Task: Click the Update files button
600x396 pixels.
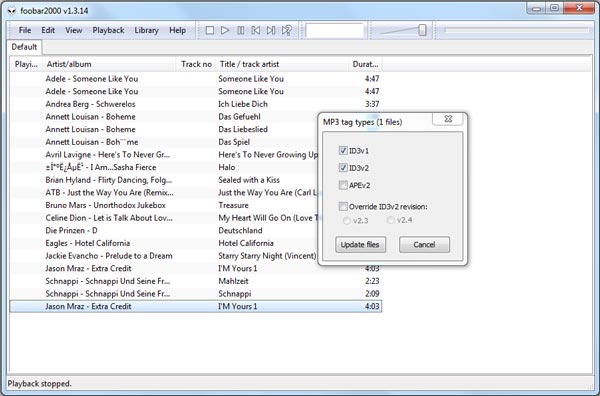Action: tap(360, 245)
